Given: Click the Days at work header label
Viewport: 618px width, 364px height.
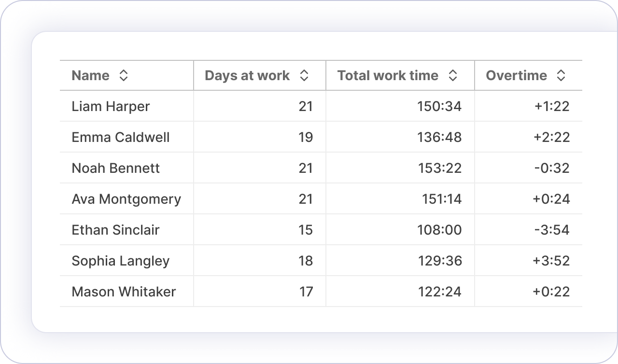Looking at the screenshot, I should [247, 75].
